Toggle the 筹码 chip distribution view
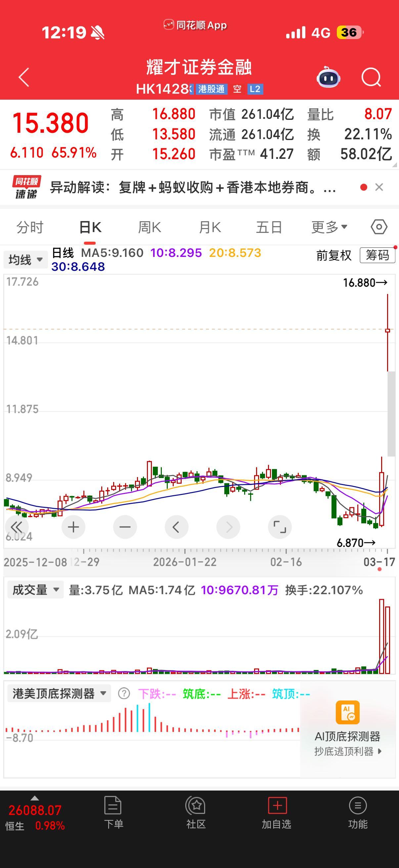This screenshot has height=868, width=399. 377,256
